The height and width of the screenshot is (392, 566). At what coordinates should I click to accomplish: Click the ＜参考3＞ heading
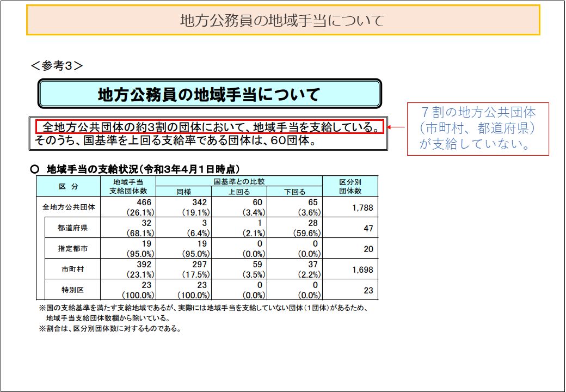(x=57, y=66)
